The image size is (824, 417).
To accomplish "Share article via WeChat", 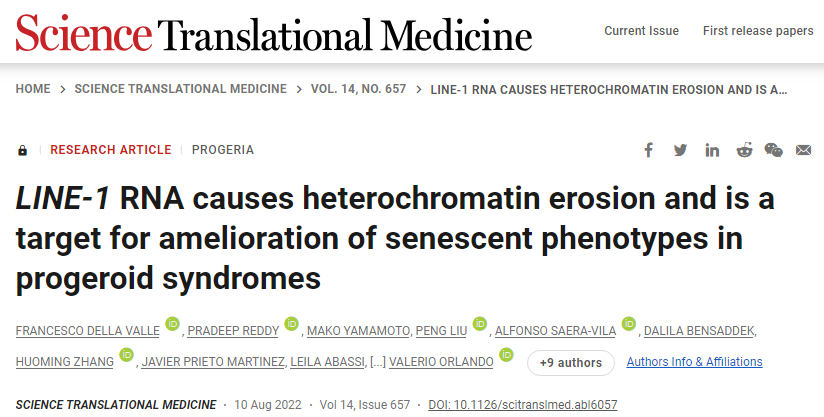I will pyautogui.click(x=774, y=150).
